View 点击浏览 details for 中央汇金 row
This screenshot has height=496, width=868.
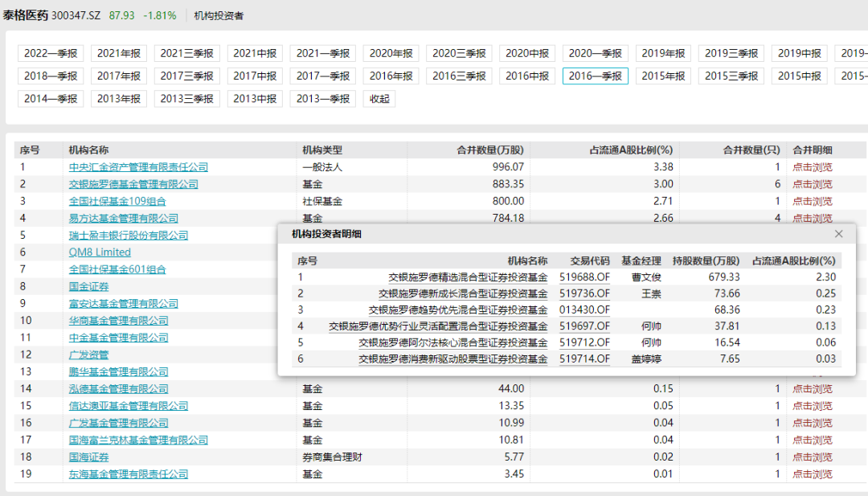[x=812, y=166]
